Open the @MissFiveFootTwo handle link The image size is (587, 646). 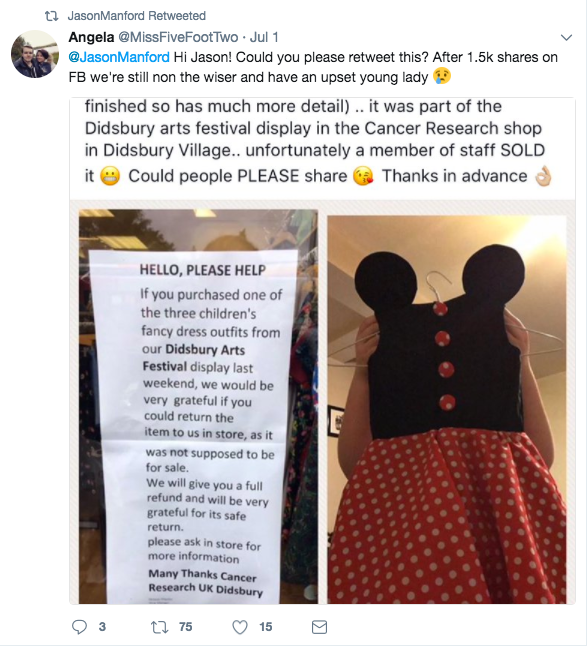click(x=178, y=37)
